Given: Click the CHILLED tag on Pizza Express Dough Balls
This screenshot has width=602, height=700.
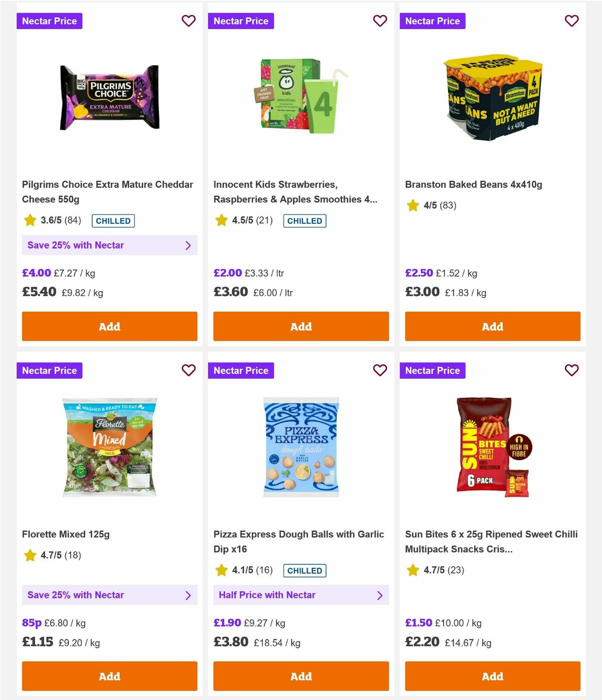Looking at the screenshot, I should pos(305,571).
